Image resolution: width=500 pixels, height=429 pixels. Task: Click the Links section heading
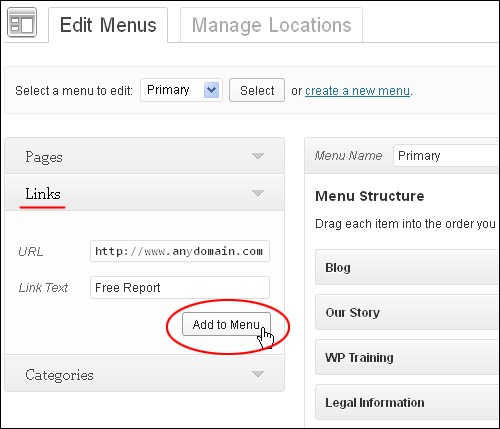(43, 194)
